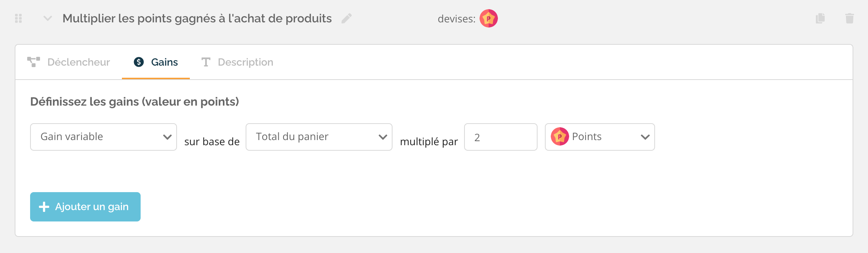Open the Gain variable dropdown
This screenshot has height=253, width=868.
click(104, 137)
